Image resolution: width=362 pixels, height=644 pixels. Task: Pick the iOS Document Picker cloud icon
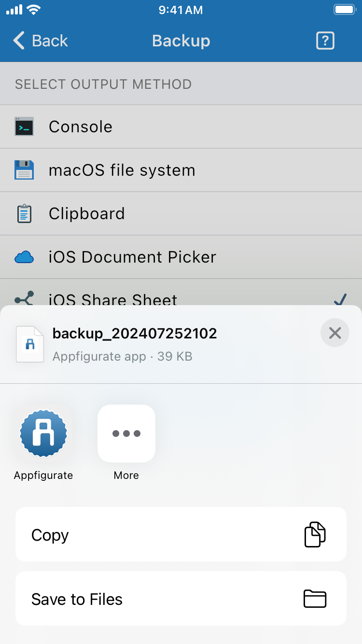(x=24, y=257)
